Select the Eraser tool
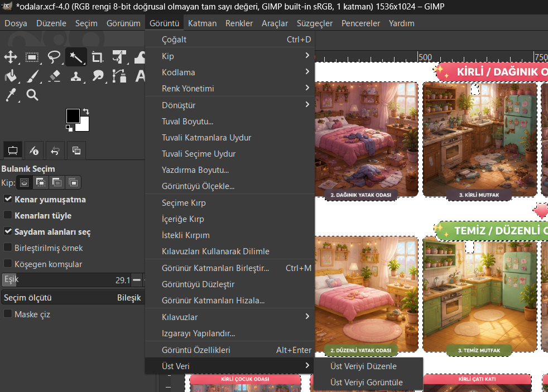548x392 pixels. [x=54, y=76]
